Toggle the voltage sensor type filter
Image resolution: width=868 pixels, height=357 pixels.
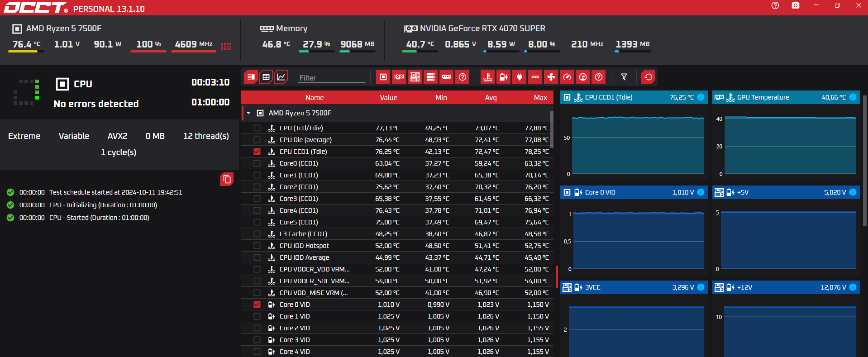[x=504, y=77]
